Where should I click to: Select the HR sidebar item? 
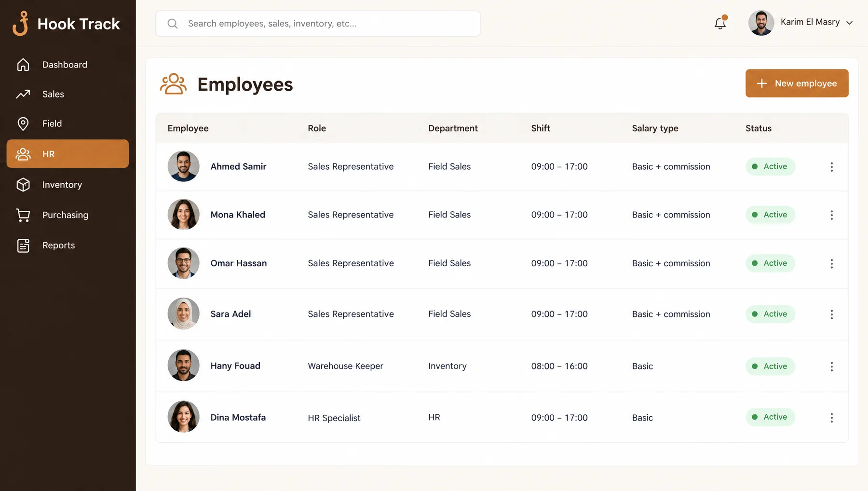tap(68, 154)
